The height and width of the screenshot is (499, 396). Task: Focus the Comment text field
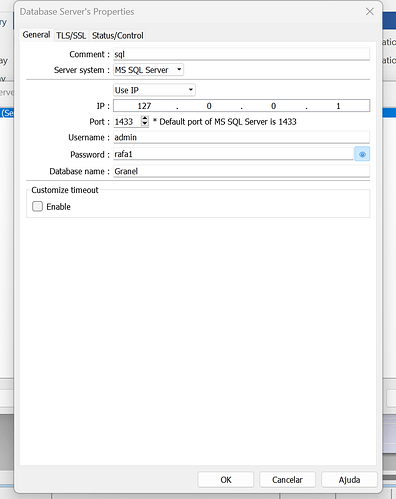pyautogui.click(x=241, y=54)
